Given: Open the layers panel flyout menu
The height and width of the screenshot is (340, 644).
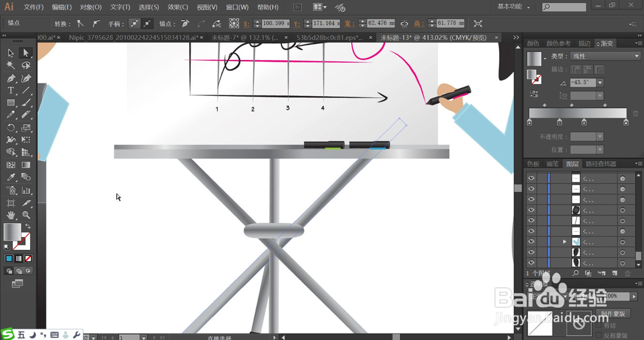Looking at the screenshot, I should coord(638,164).
